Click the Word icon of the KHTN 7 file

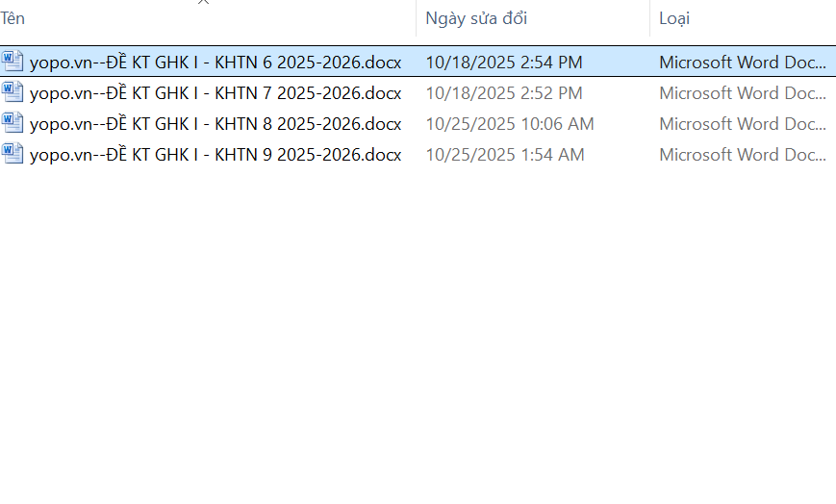(13, 92)
